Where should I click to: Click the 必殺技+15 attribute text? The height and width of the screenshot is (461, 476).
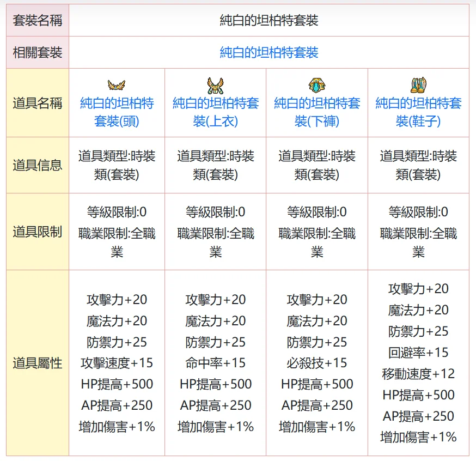pyautogui.click(x=316, y=363)
